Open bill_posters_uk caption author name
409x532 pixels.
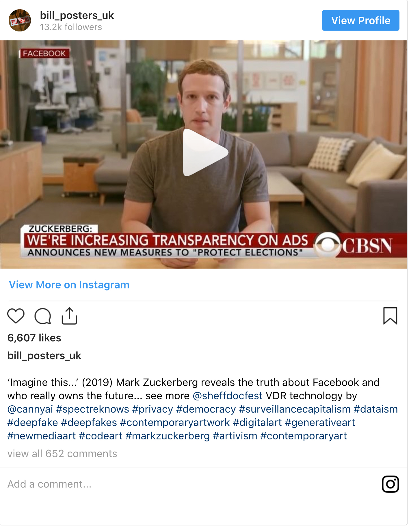point(44,356)
